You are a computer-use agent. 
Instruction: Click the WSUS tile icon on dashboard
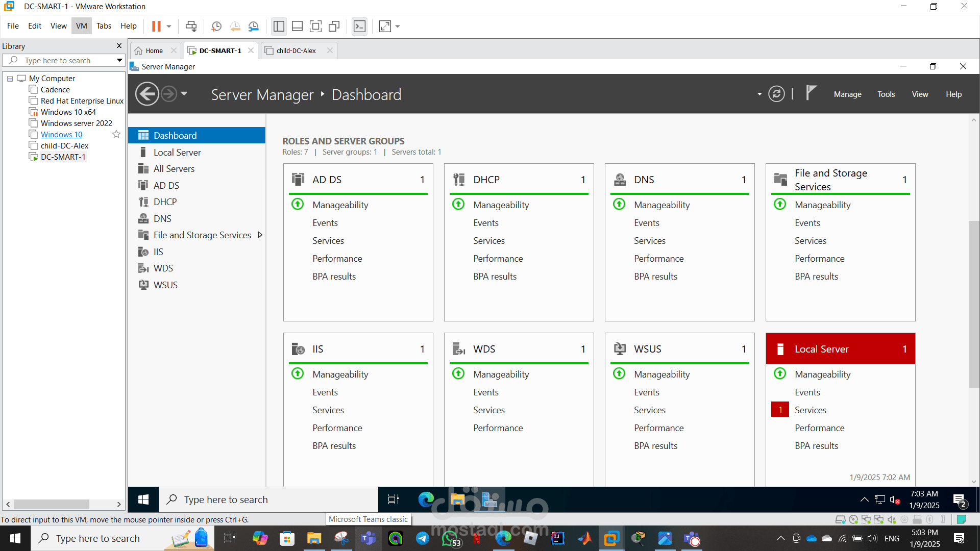[620, 349]
